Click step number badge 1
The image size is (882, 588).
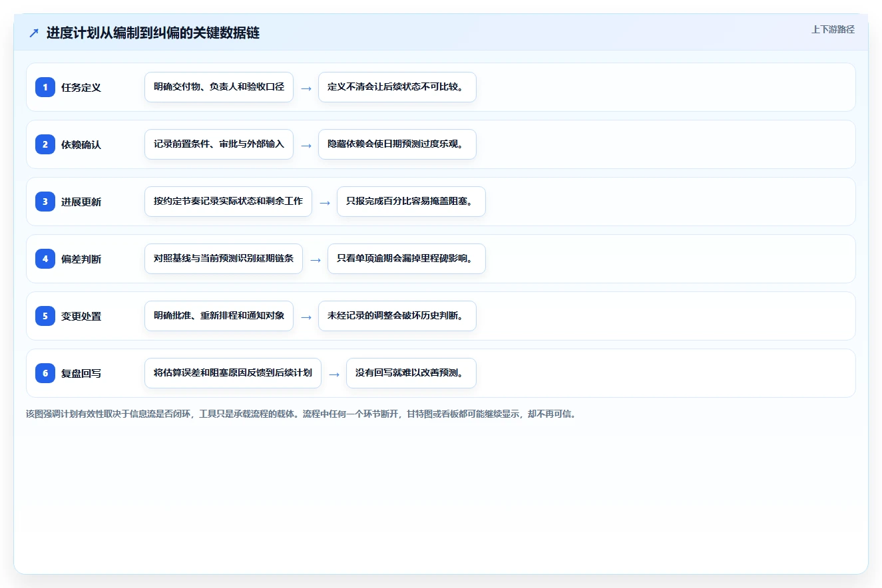point(45,87)
